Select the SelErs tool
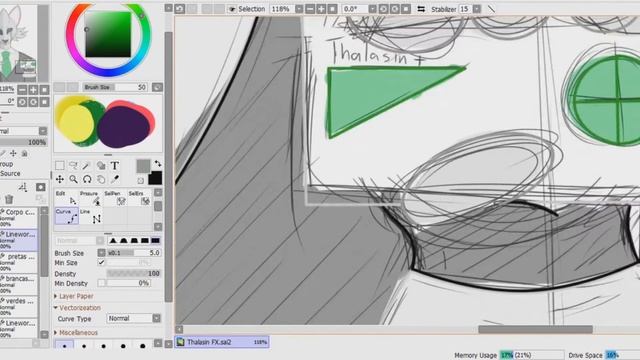This screenshot has height=360, width=640. 140,198
